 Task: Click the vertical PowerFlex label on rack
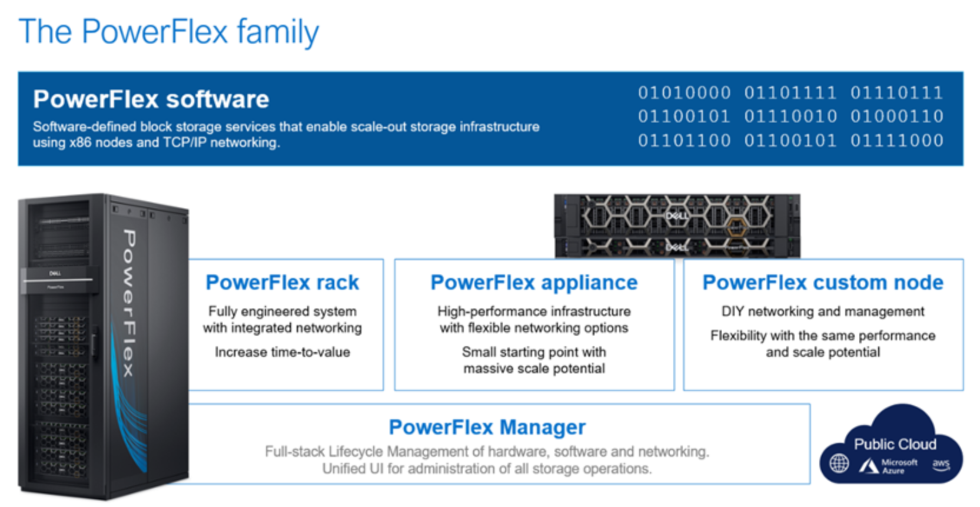(129, 303)
